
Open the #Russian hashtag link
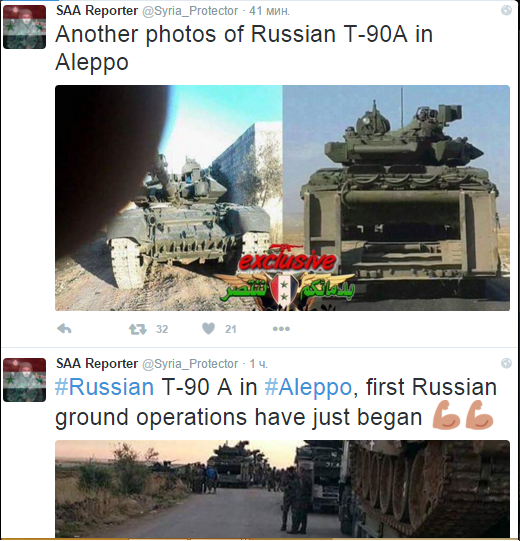pos(104,387)
